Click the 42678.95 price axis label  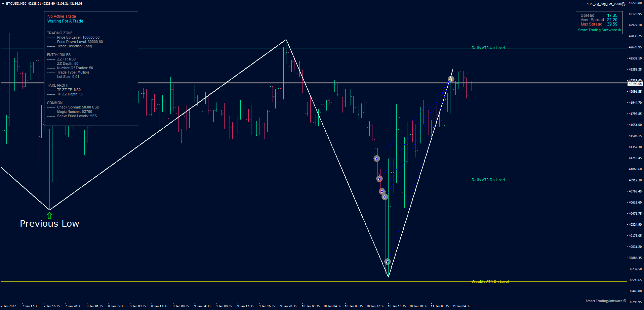tap(635, 47)
